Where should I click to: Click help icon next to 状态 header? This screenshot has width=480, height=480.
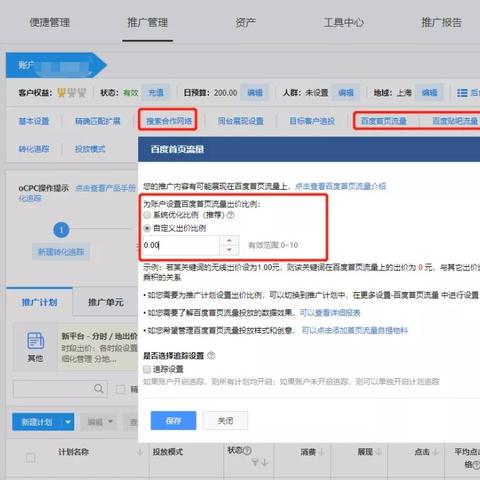tap(247, 451)
